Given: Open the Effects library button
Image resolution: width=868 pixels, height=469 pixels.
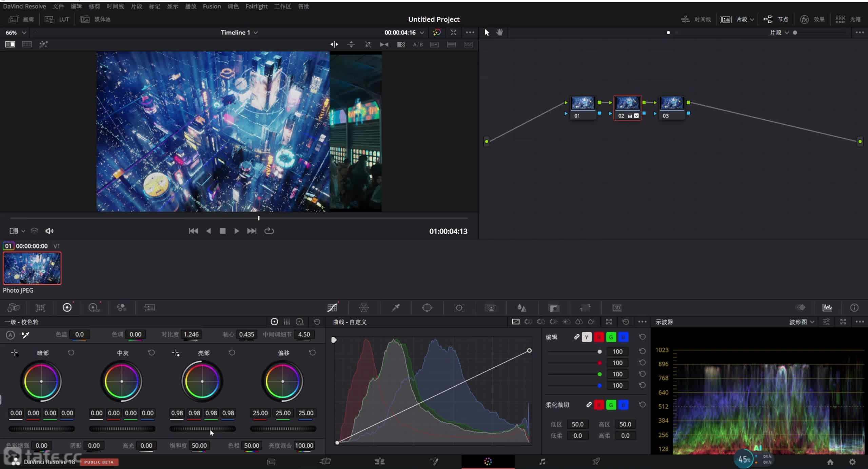Looking at the screenshot, I should 812,19.
